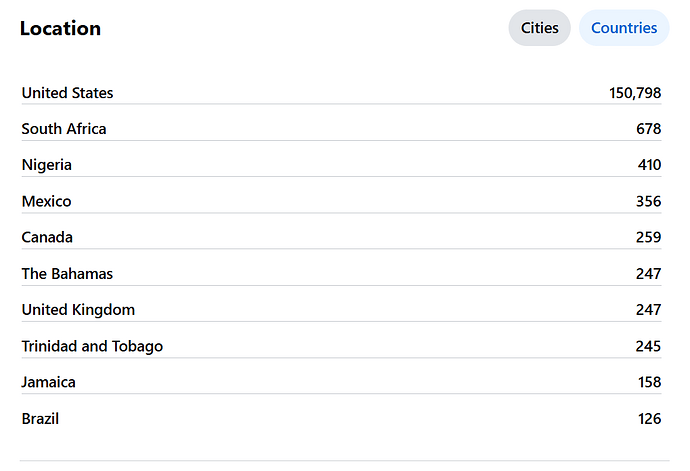Click the 126 count for Brazil
This screenshot has height=471, width=690.
(x=649, y=418)
